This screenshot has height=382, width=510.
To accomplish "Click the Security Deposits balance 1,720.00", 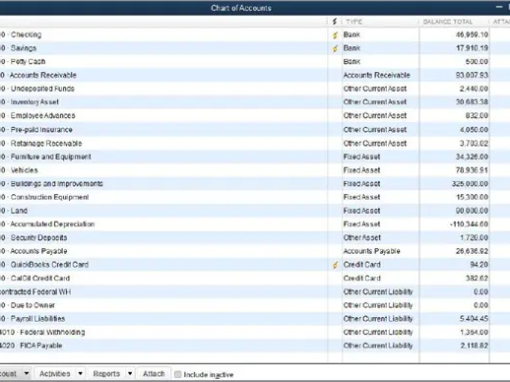I will pyautogui.click(x=474, y=238).
